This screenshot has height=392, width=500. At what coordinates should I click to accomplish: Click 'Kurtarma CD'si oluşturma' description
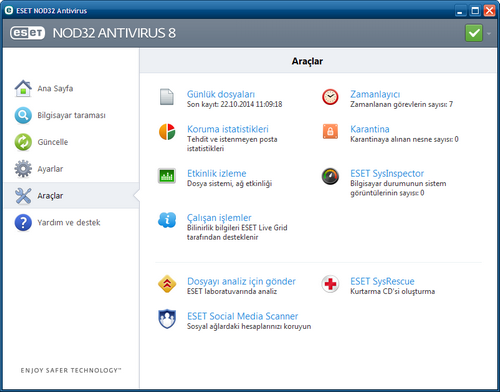tap(392, 291)
